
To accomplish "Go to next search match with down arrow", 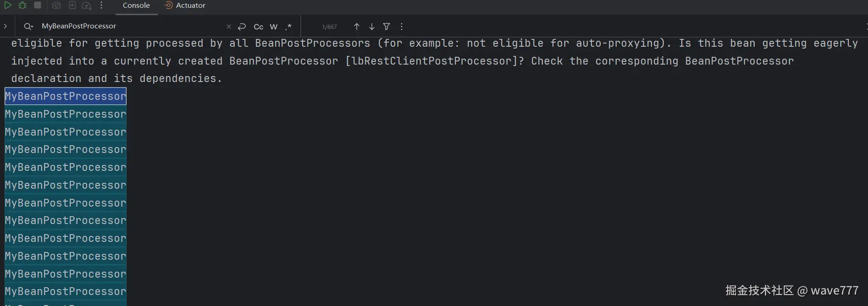I will tap(371, 27).
